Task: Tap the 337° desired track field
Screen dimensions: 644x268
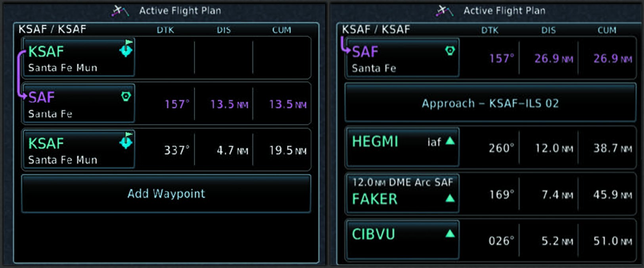Action: 177,150
